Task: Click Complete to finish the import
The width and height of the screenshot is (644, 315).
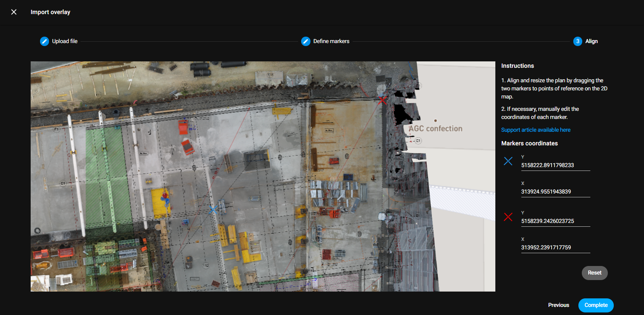Action: point(595,305)
